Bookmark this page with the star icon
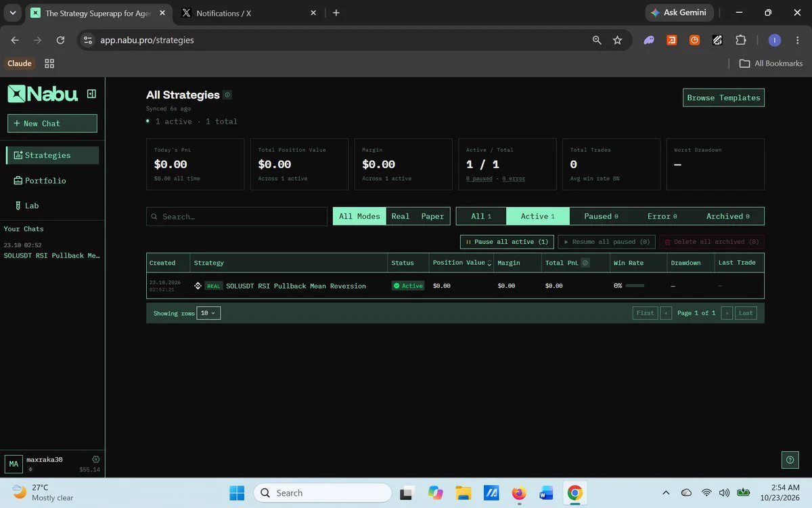The image size is (812, 508). 617,40
